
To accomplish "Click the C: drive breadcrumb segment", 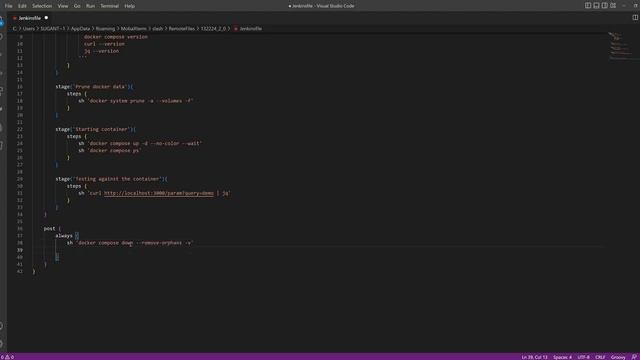I will pos(15,29).
